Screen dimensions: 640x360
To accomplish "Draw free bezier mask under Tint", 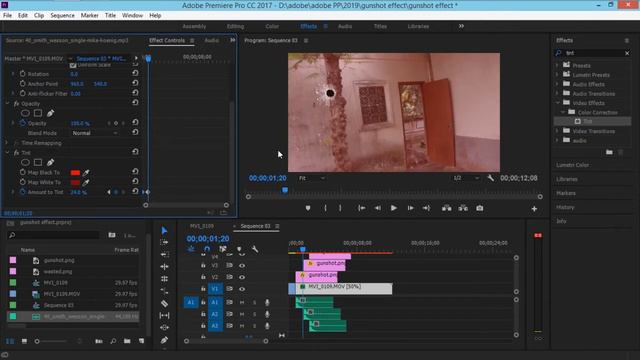I will click(50, 162).
